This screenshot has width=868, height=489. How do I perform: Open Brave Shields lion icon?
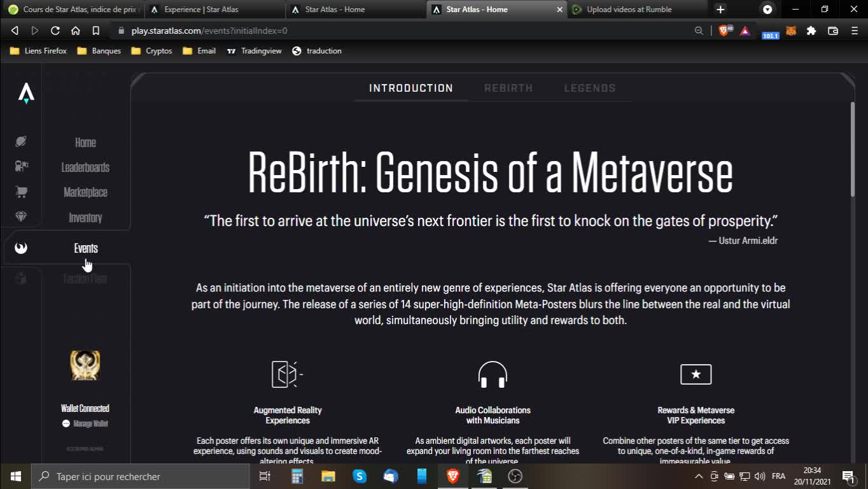724,30
